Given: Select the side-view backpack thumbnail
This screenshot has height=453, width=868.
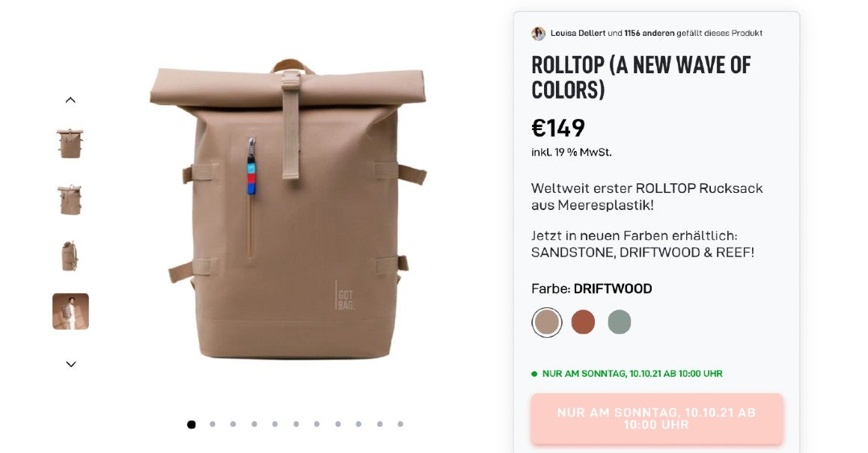Looking at the screenshot, I should [70, 256].
